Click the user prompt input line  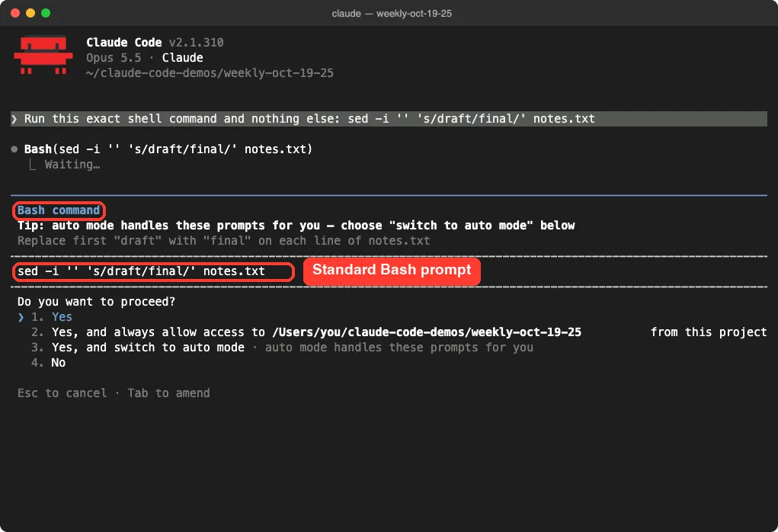coord(389,119)
